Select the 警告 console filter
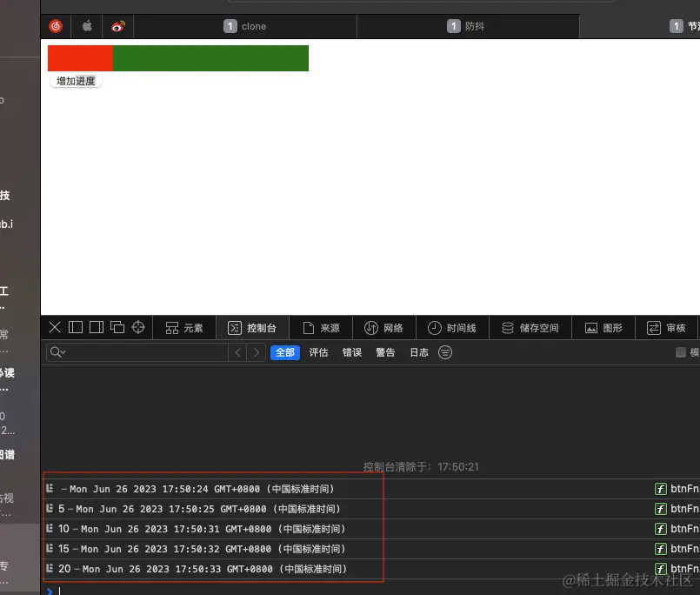The width and height of the screenshot is (700, 595). [x=386, y=352]
